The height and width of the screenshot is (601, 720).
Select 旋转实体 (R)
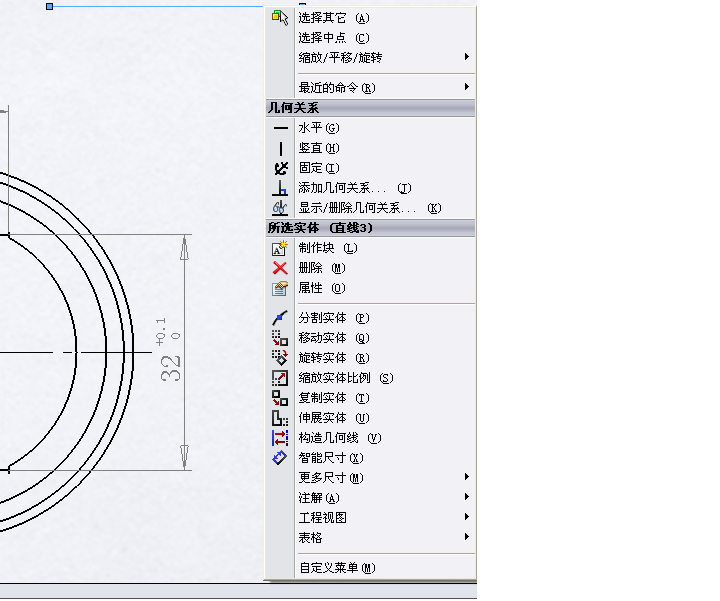[371, 358]
